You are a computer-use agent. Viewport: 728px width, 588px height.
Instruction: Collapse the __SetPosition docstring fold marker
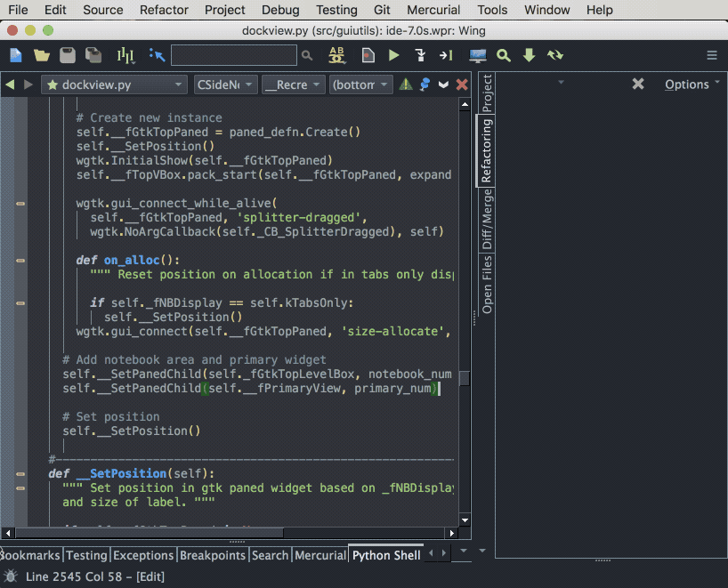pos(20,488)
